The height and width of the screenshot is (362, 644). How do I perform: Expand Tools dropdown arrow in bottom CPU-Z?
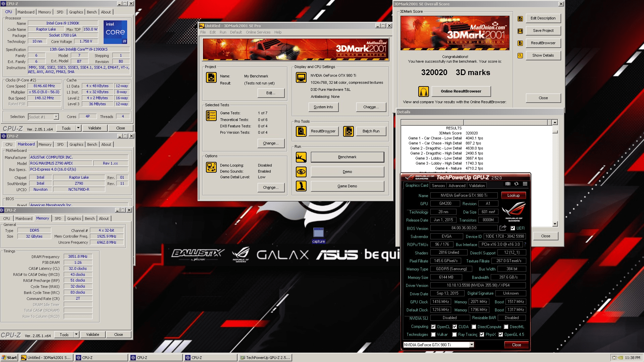coord(76,335)
